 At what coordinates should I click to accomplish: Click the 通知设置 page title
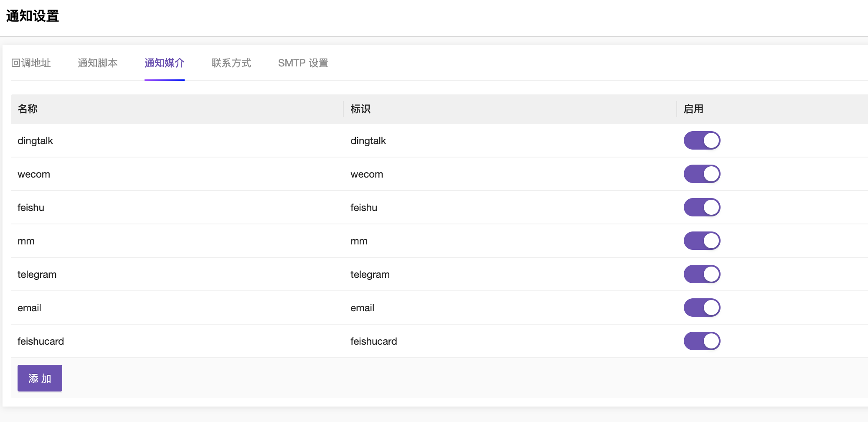33,16
